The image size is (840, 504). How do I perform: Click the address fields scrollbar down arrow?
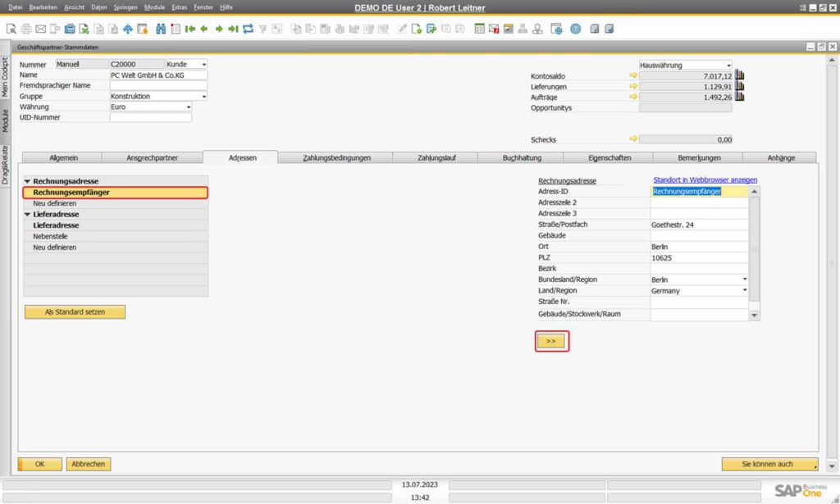(755, 316)
